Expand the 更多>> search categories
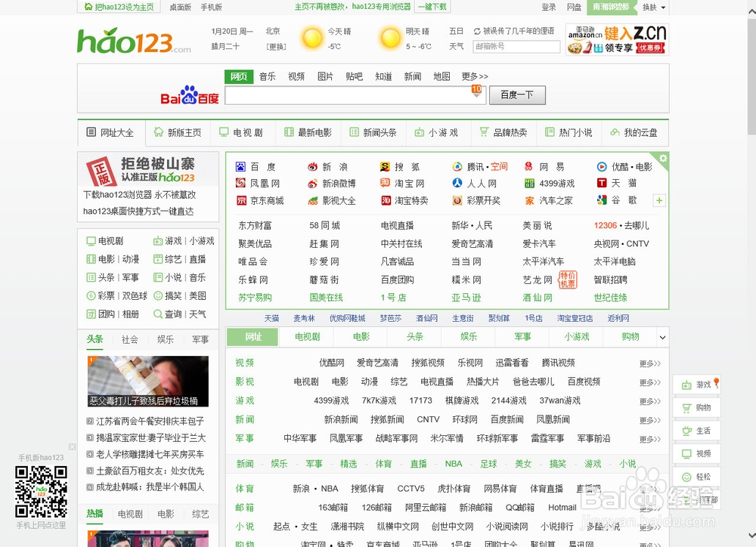 tap(473, 76)
